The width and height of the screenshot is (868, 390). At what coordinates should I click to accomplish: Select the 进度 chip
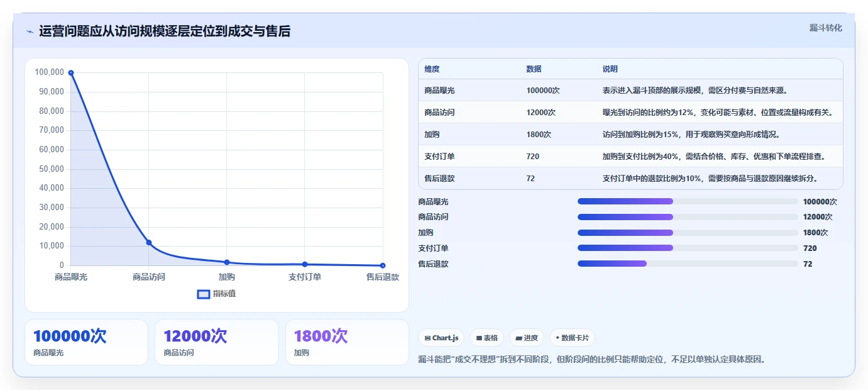tap(527, 338)
